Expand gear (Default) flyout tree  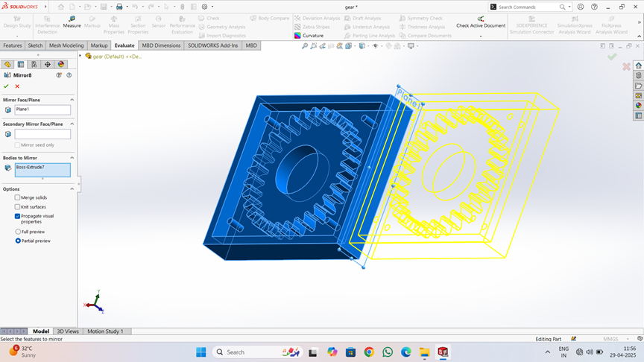tap(80, 56)
